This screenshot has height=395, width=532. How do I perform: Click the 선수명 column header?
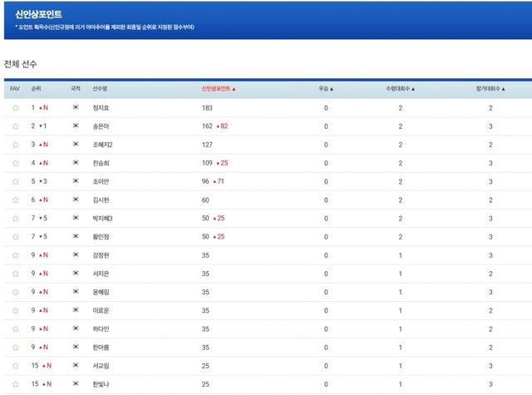[x=101, y=88]
